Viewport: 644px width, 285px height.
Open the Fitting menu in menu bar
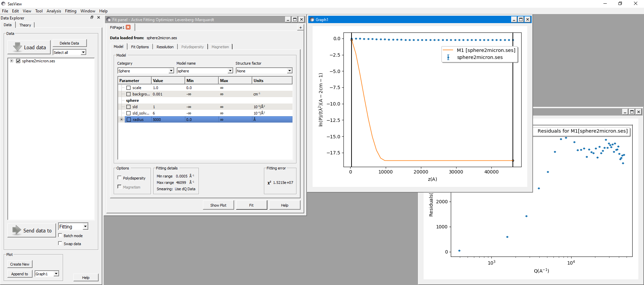pos(70,11)
